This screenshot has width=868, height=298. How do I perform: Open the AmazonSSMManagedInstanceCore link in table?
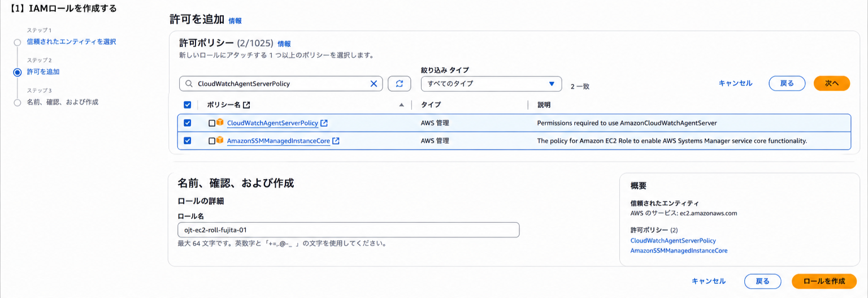pos(279,141)
